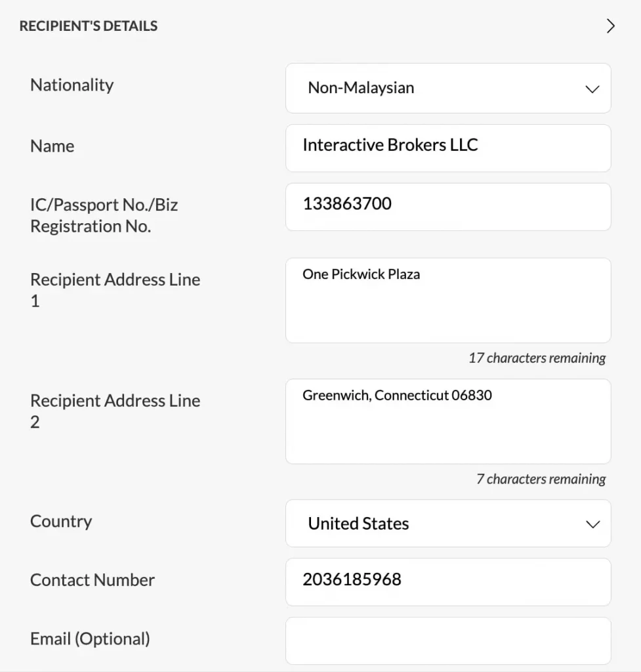Select Recipient Address Line 1 text area
641x672 pixels.
point(448,301)
